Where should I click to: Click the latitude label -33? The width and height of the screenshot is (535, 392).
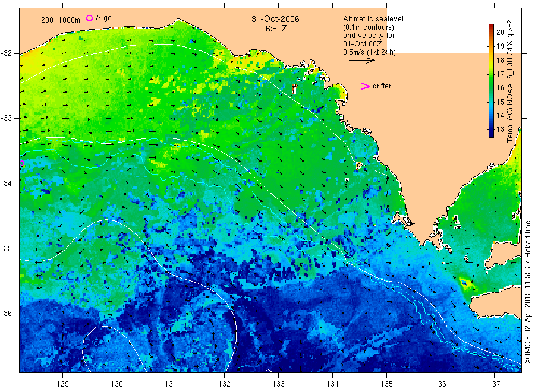point(6,118)
